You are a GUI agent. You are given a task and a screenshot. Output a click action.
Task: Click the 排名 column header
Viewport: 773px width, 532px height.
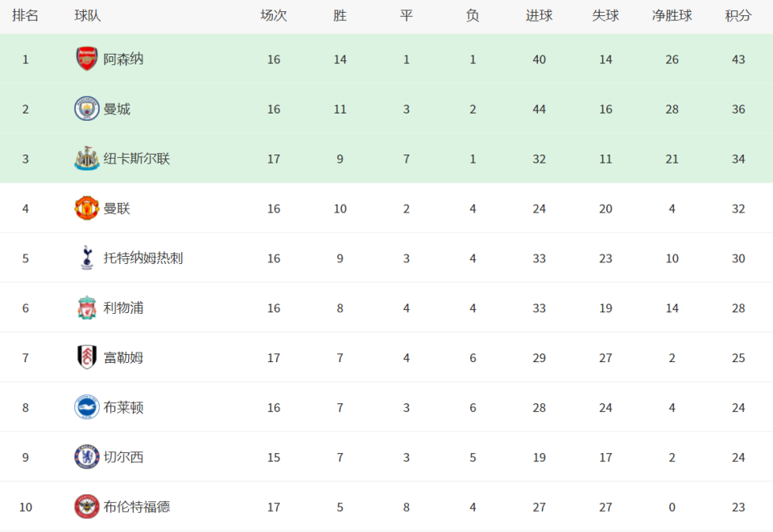[x=25, y=16]
